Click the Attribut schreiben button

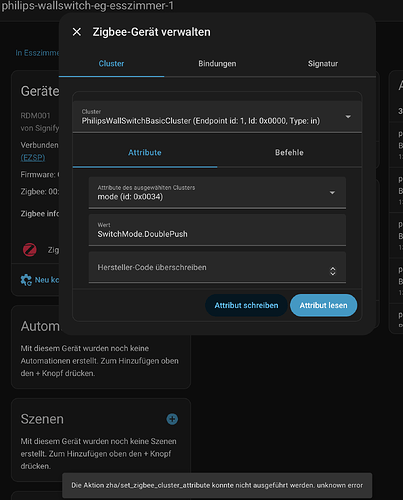coord(246,305)
